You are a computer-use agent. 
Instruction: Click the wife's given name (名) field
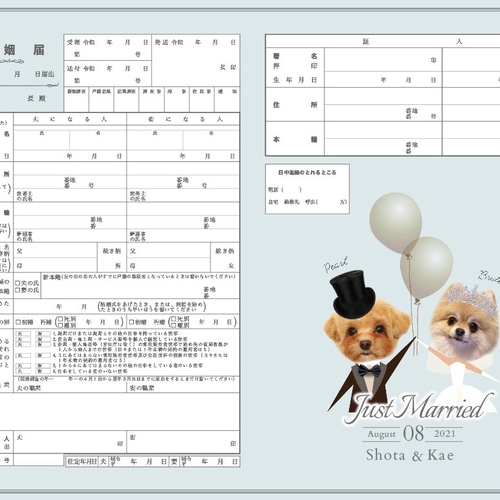tap(211, 140)
